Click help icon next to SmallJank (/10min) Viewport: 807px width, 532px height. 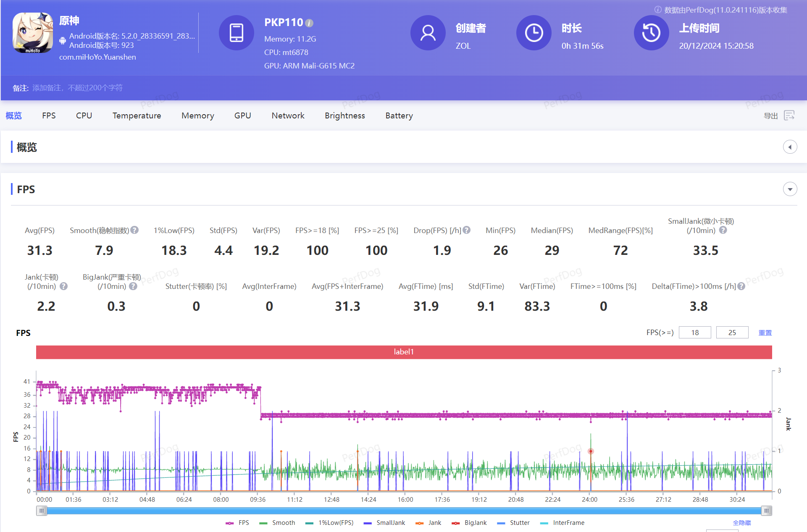(x=723, y=230)
